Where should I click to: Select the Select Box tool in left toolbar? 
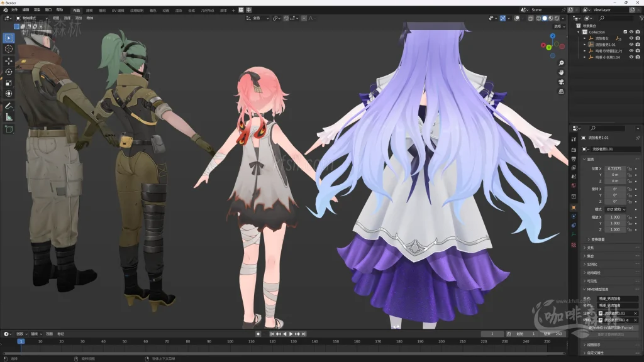click(9, 38)
